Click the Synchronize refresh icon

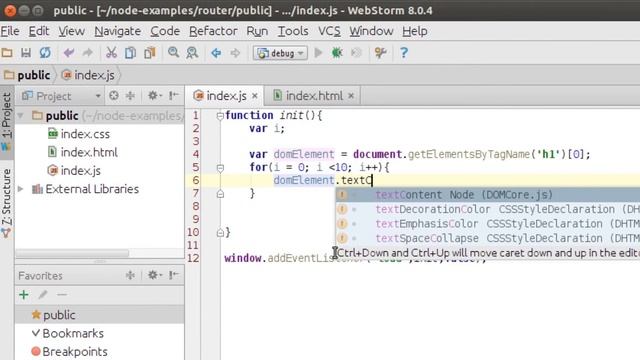click(45, 53)
